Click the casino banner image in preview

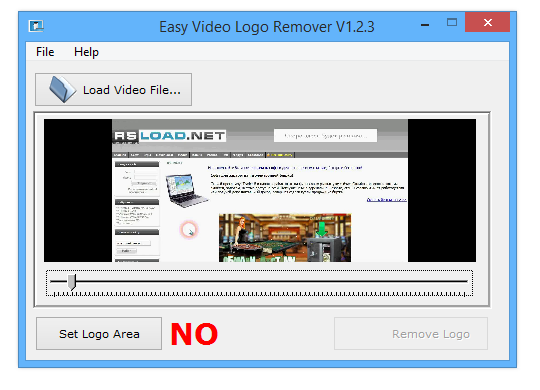285,238
